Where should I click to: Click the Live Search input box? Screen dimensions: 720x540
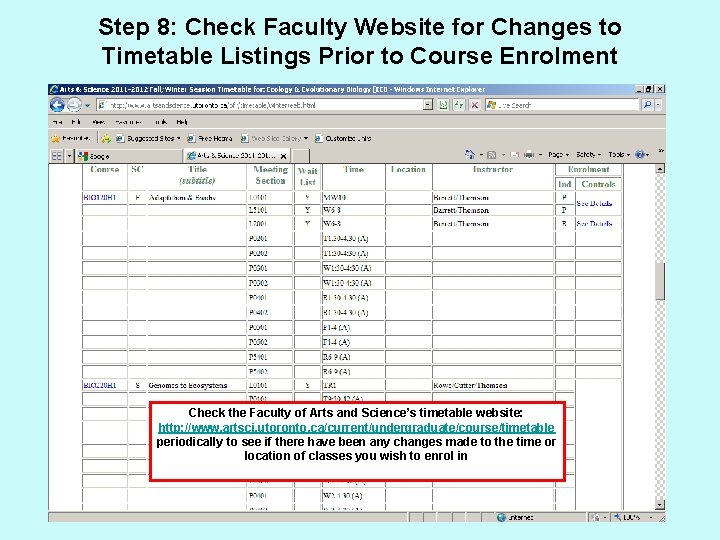point(562,105)
